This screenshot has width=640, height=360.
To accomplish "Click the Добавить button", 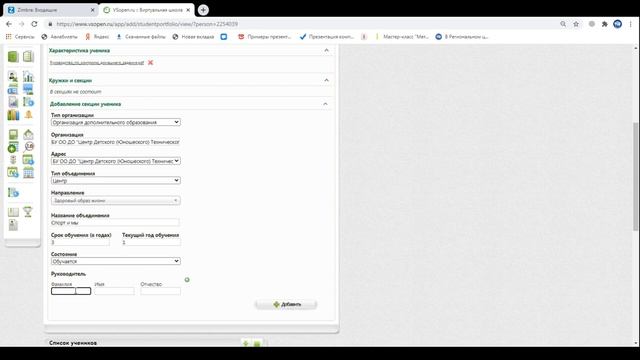I will pyautogui.click(x=286, y=304).
